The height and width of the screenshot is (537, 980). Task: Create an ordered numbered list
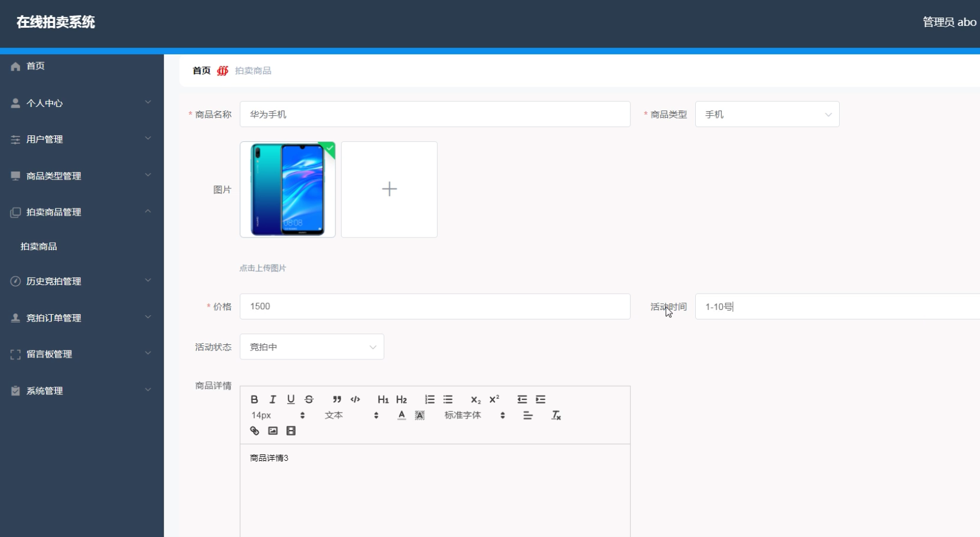[x=429, y=399]
